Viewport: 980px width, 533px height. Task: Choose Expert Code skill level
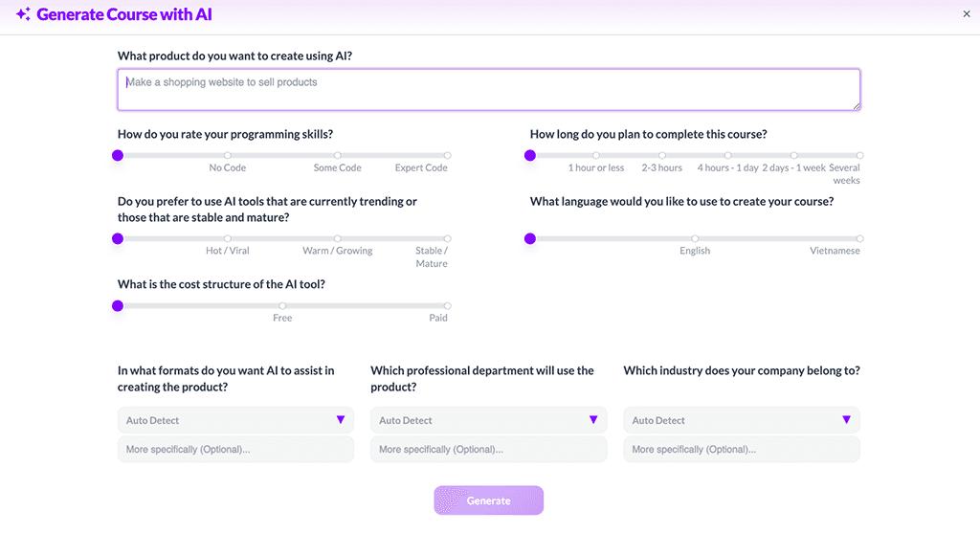click(x=447, y=155)
